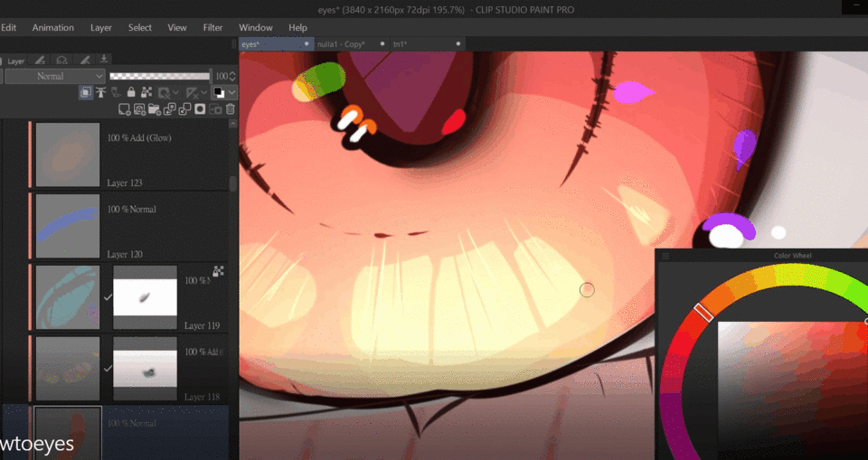Click the checkmark beside Layer 118 mask
The width and height of the screenshot is (868, 460).
(x=108, y=368)
